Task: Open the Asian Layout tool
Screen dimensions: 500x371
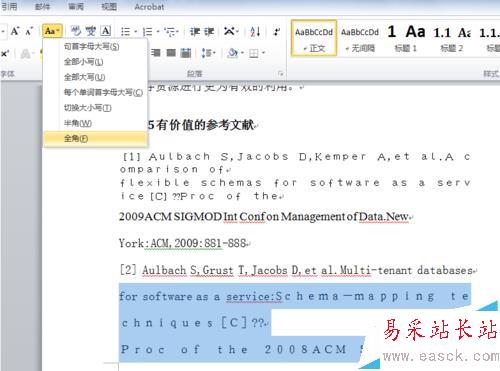Action: [x=229, y=32]
